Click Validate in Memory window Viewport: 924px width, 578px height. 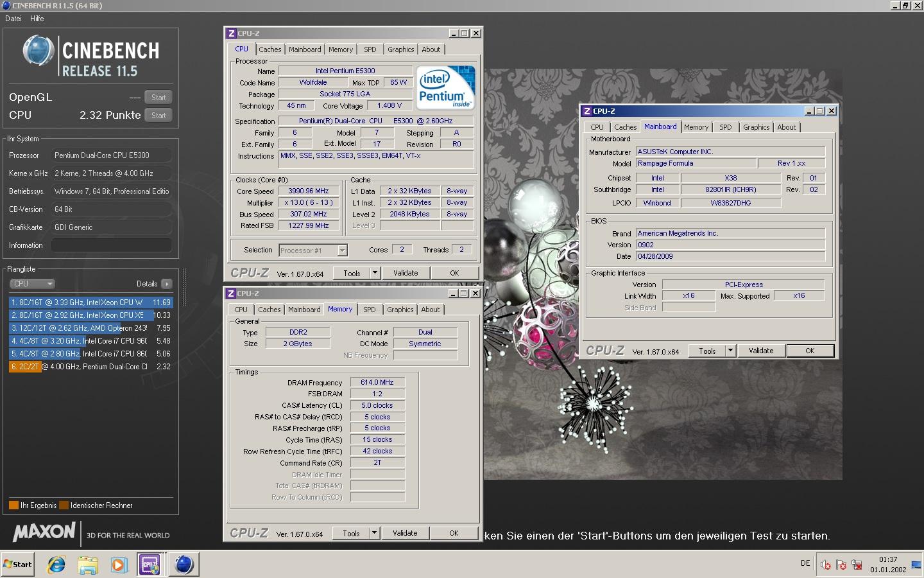[x=405, y=534]
